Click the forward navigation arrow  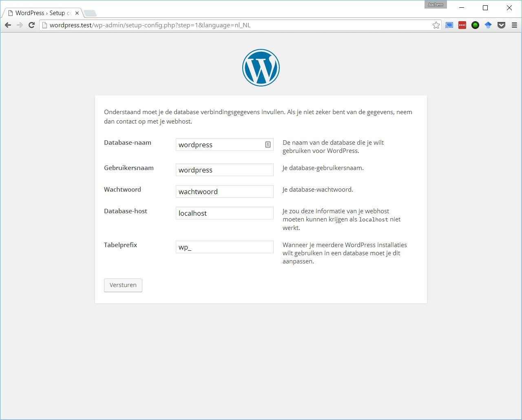coord(20,25)
